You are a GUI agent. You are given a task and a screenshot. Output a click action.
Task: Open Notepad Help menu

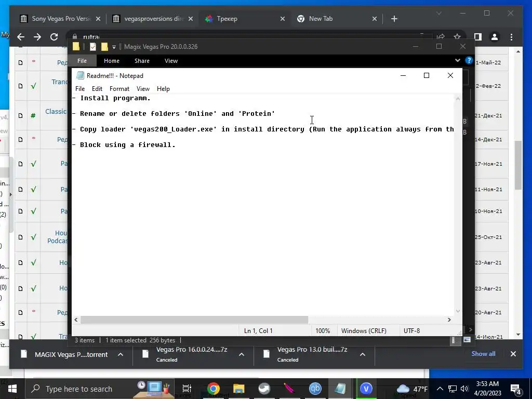(x=163, y=88)
